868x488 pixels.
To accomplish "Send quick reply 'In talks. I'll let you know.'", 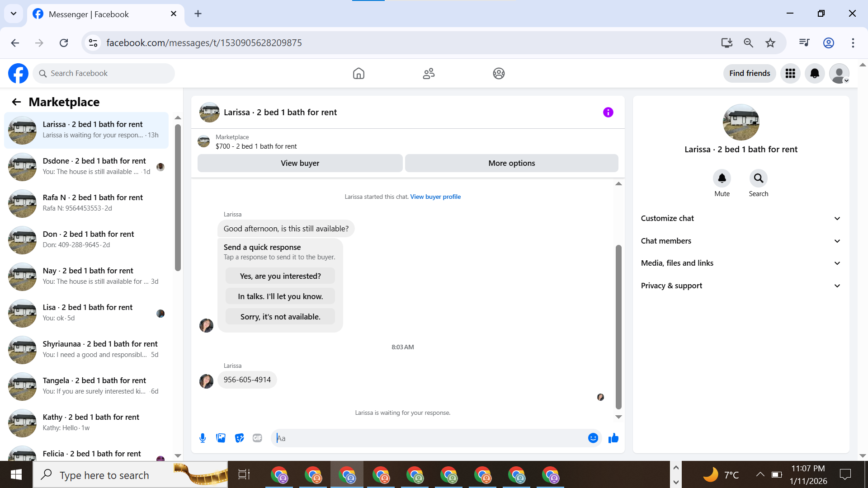I will pos(280,296).
